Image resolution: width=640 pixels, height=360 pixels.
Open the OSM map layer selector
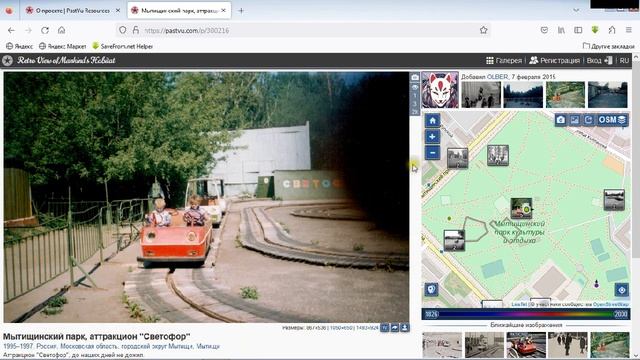tap(612, 120)
